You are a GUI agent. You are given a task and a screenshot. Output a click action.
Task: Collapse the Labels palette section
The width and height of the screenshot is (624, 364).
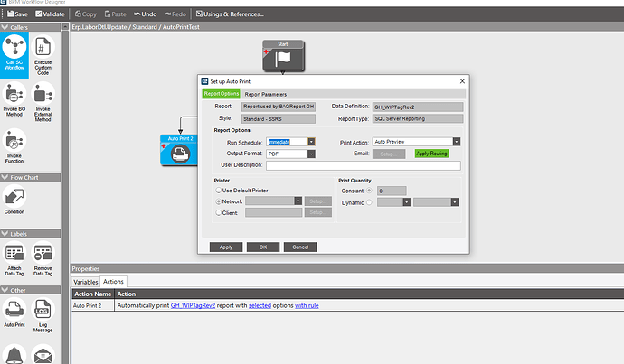point(5,234)
